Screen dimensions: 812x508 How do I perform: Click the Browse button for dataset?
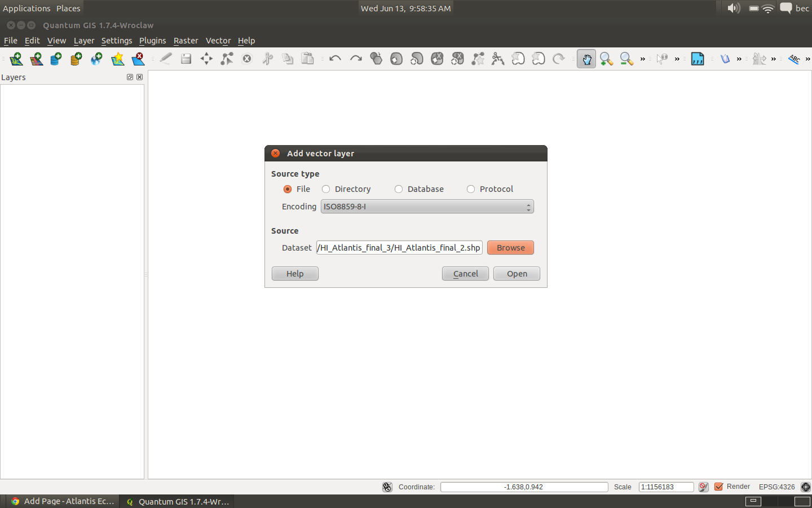(510, 248)
